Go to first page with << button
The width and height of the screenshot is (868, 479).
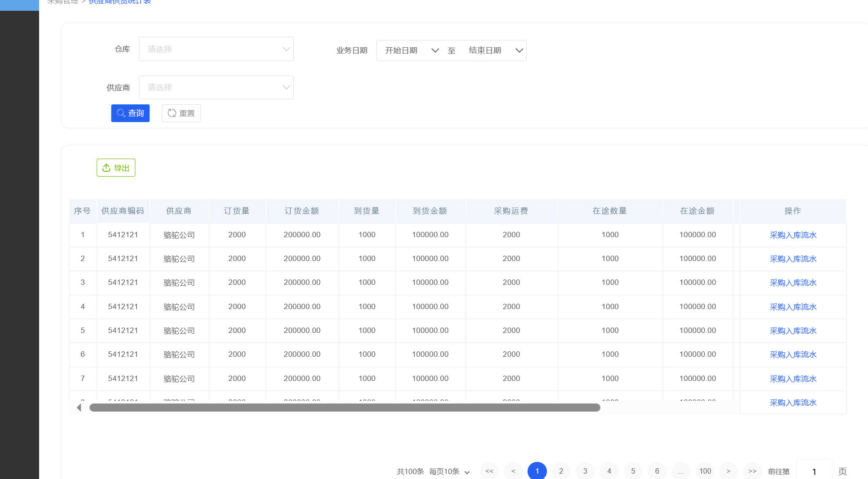tap(489, 471)
